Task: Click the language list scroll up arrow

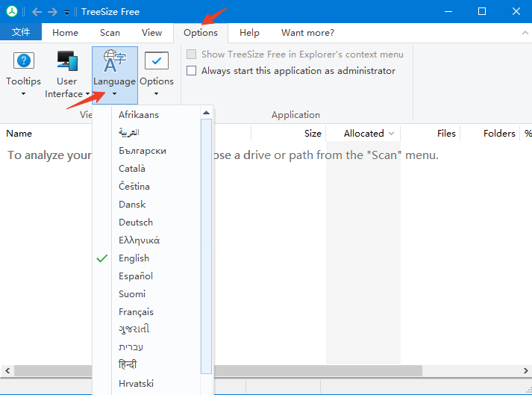Action: click(x=206, y=113)
